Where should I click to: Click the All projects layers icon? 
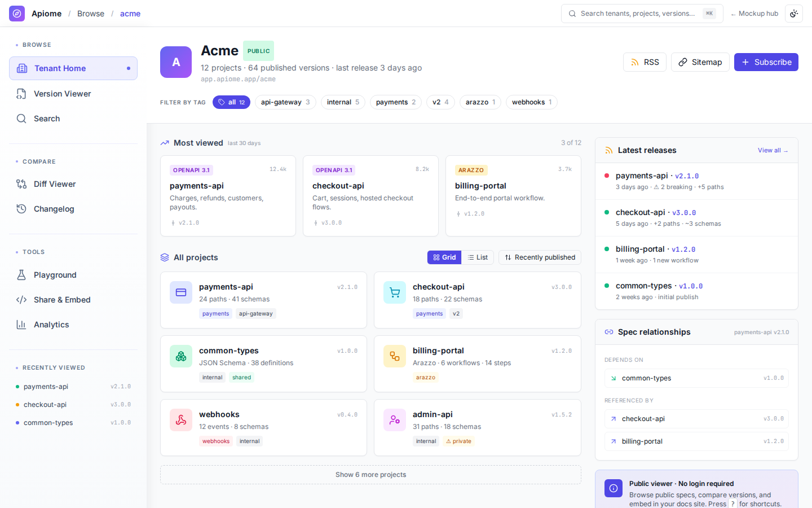165,257
